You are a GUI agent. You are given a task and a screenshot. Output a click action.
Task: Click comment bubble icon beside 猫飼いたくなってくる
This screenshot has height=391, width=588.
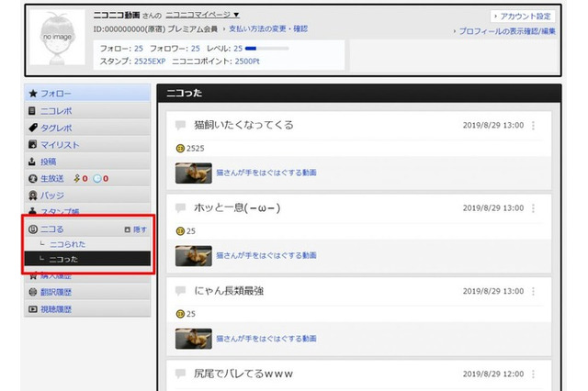click(180, 125)
